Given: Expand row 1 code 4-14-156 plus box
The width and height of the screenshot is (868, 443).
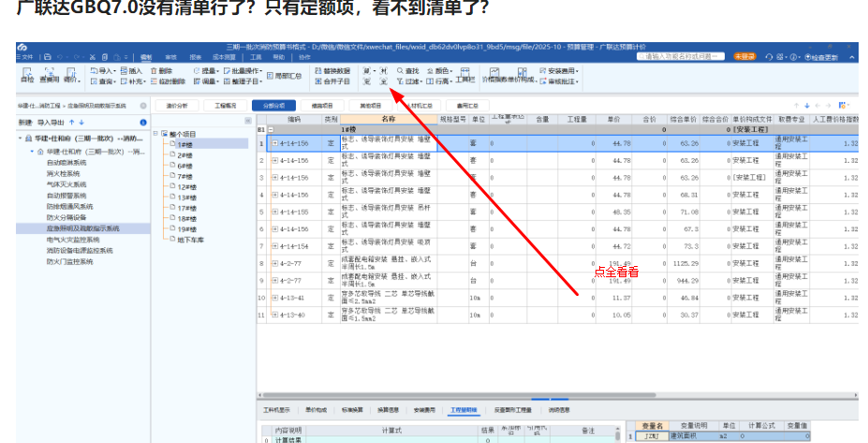Looking at the screenshot, I should (x=275, y=143).
